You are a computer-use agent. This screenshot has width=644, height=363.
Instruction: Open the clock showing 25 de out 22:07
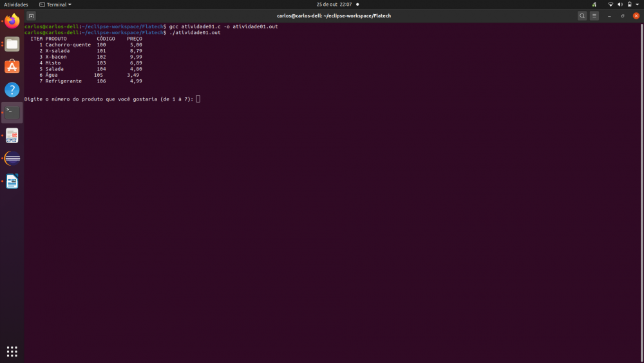[x=334, y=5]
